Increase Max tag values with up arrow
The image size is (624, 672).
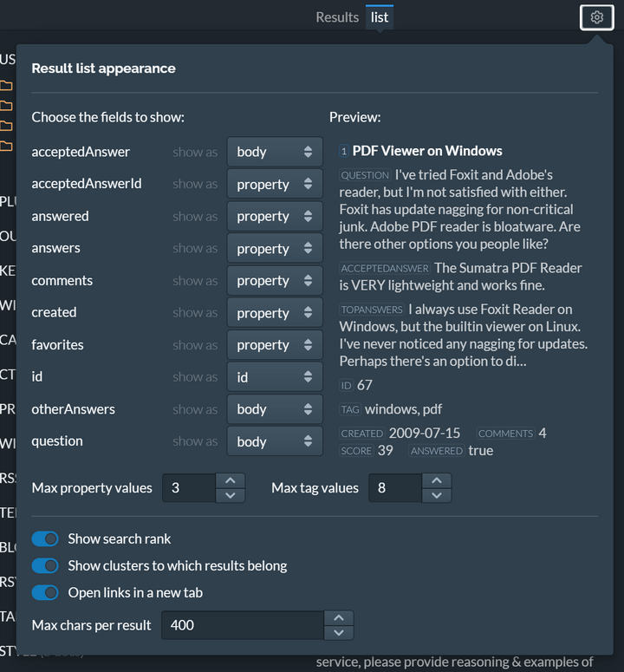pyautogui.click(x=437, y=480)
